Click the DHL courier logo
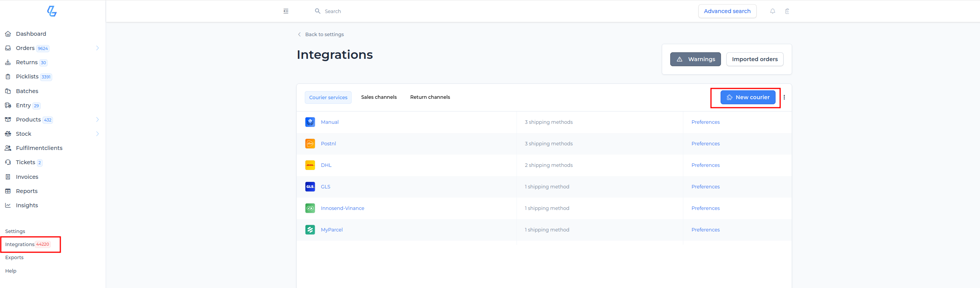The height and width of the screenshot is (288, 980). pos(310,165)
